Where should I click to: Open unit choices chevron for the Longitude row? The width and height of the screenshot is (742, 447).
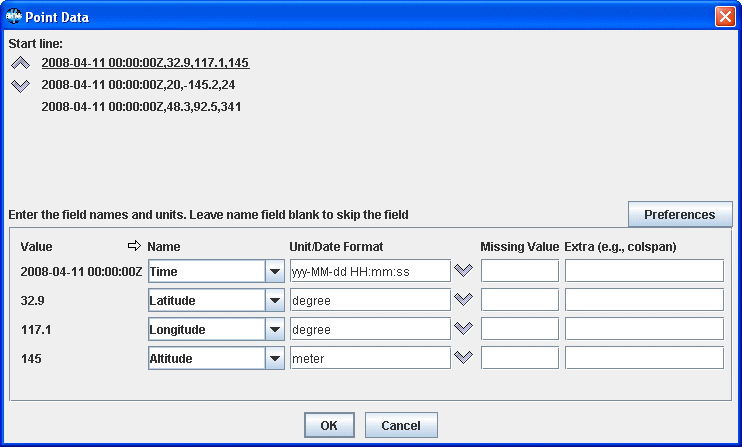pos(463,328)
